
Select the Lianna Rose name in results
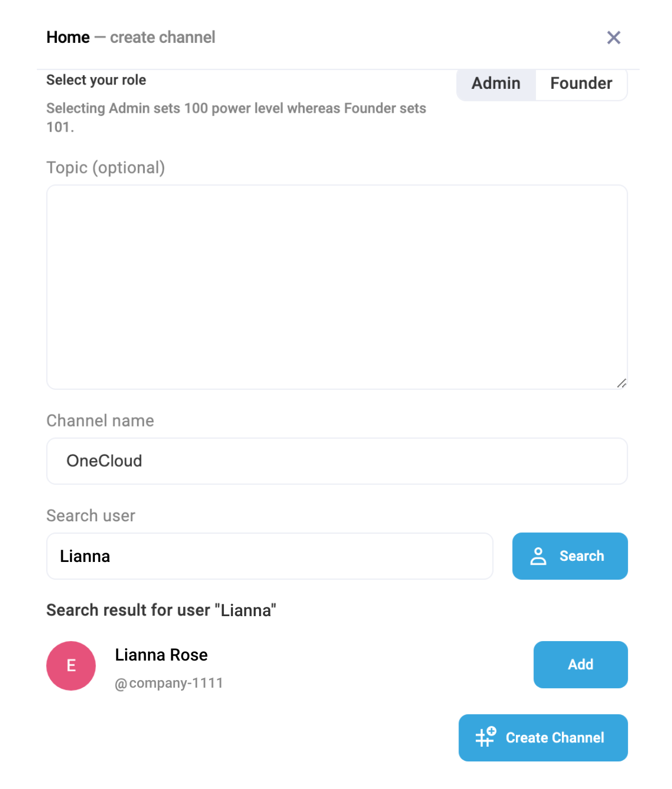161,655
